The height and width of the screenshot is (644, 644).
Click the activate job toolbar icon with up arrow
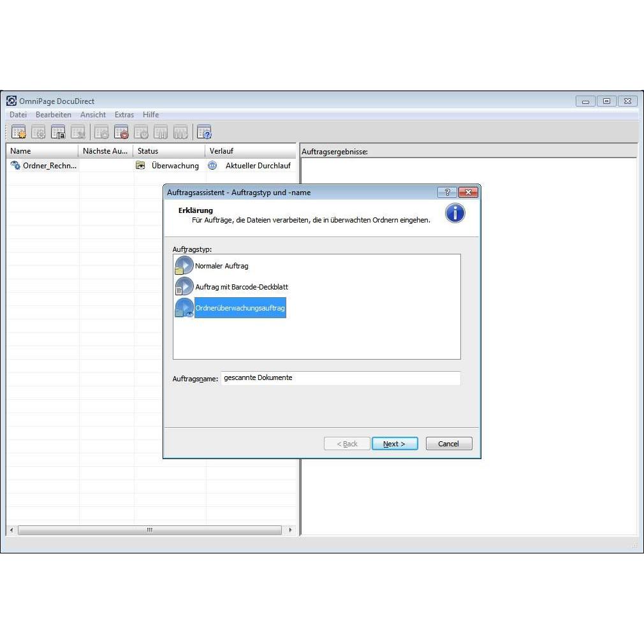tap(101, 132)
